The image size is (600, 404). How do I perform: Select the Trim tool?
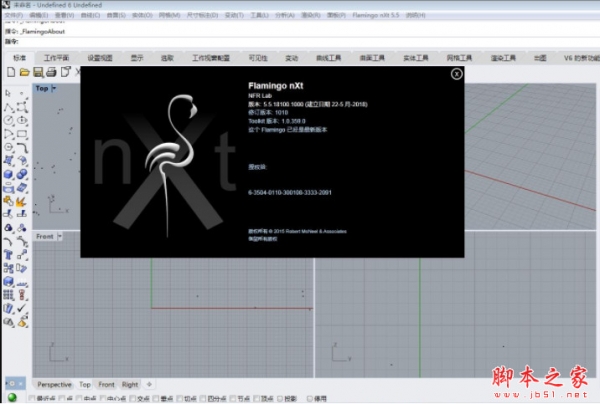coord(8,214)
